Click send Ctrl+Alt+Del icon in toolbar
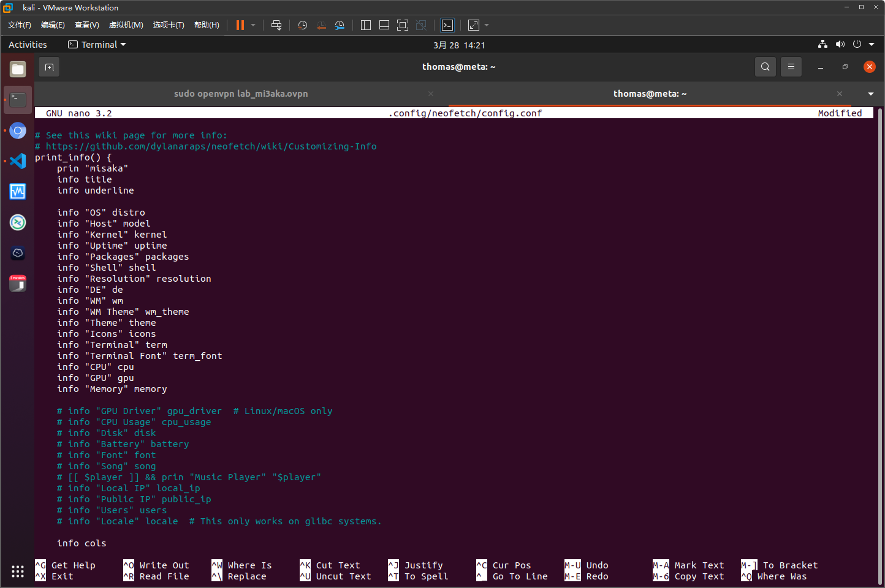This screenshot has height=588, width=885. click(x=276, y=25)
